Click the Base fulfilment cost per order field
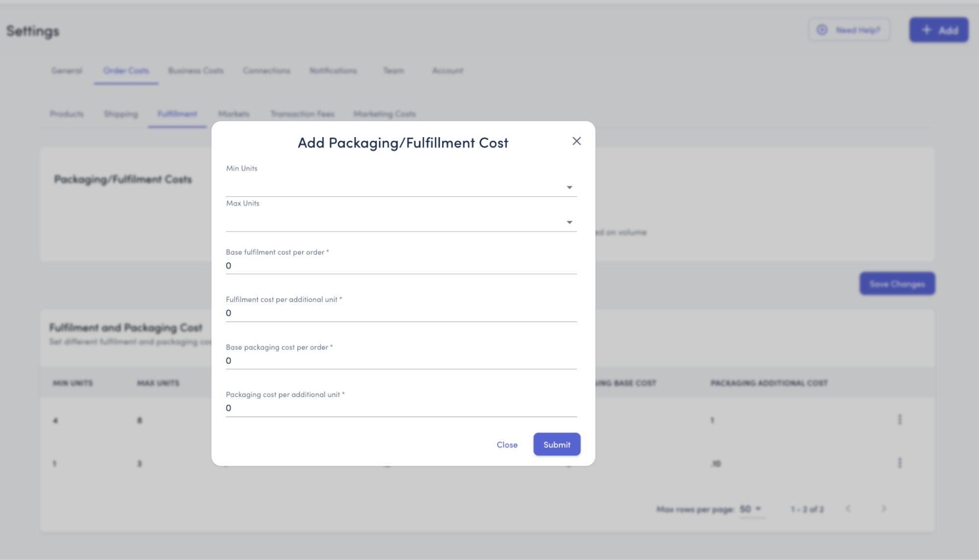Screen dimensions: 979x560 [401, 265]
